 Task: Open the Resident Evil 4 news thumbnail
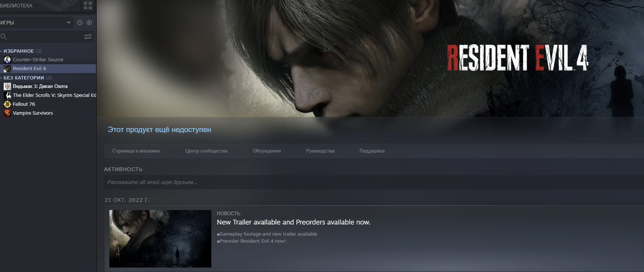160,239
